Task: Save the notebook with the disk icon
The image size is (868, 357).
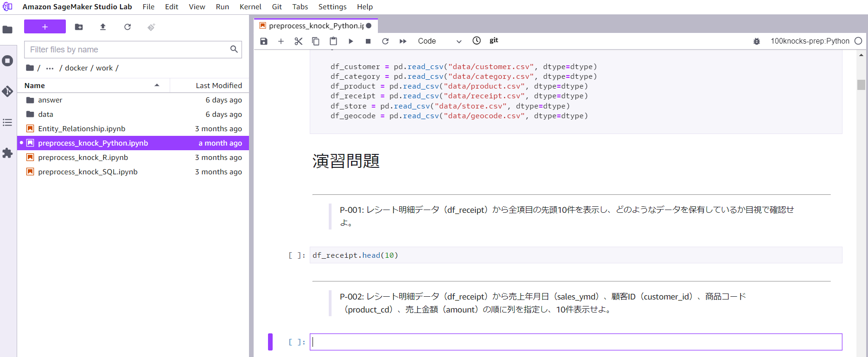Action: (x=264, y=41)
